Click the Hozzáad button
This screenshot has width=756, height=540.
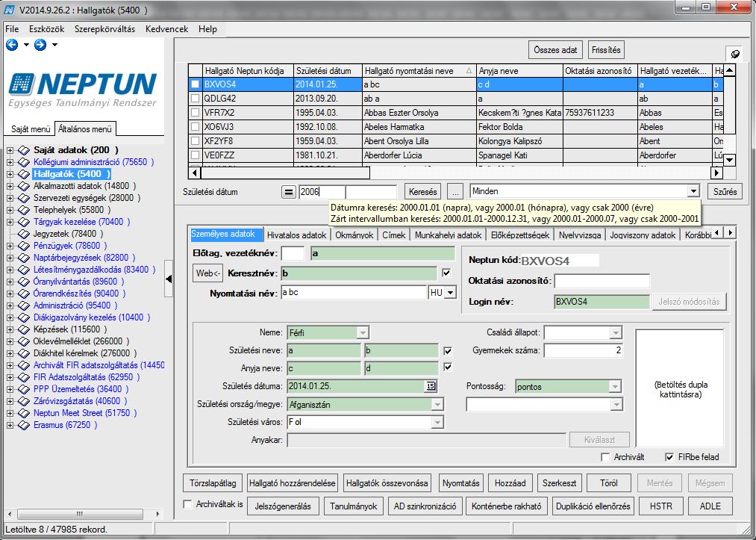point(510,482)
